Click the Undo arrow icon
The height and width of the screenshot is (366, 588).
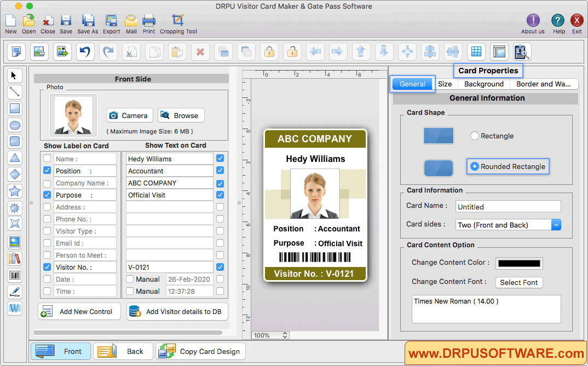coord(85,51)
